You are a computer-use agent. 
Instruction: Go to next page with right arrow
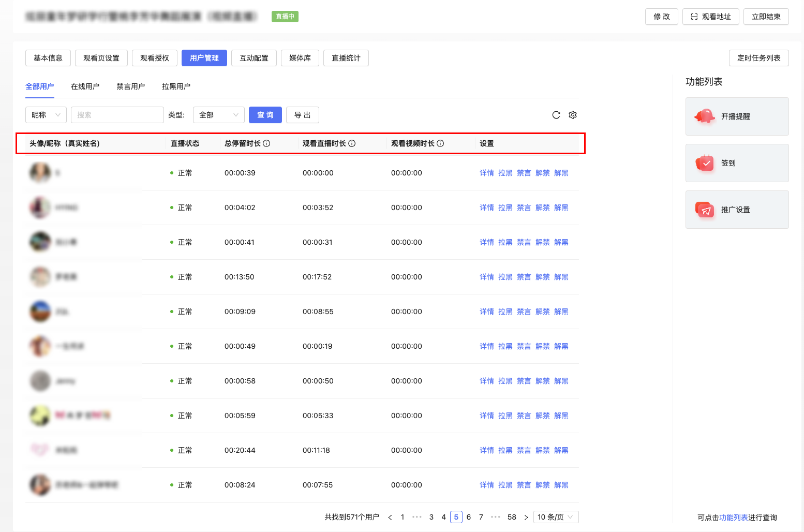pos(526,517)
